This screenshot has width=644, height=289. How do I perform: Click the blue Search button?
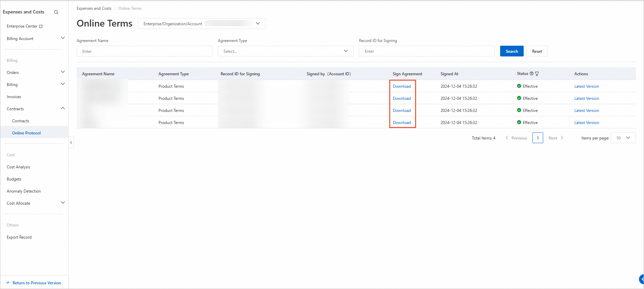coord(512,51)
